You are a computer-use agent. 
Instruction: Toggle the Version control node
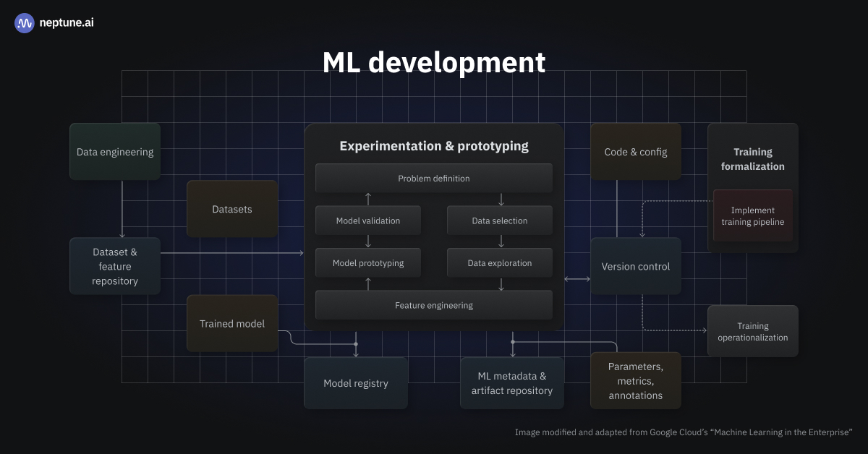(x=635, y=266)
